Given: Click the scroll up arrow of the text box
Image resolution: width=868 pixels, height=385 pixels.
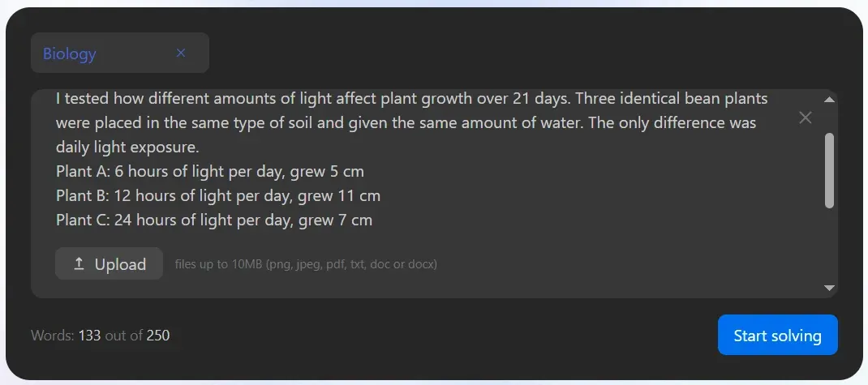Looking at the screenshot, I should (829, 100).
